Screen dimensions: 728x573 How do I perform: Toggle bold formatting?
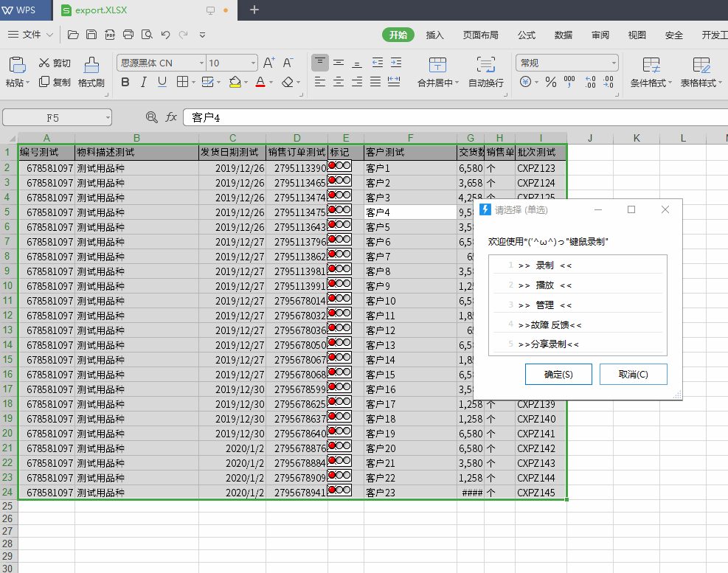[x=125, y=82]
